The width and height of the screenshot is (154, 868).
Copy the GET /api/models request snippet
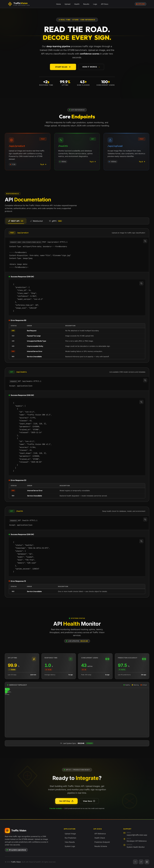[x=145, y=380]
